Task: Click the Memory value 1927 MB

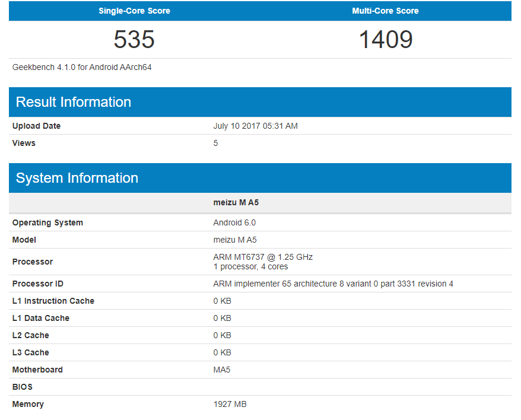Action: (x=229, y=404)
